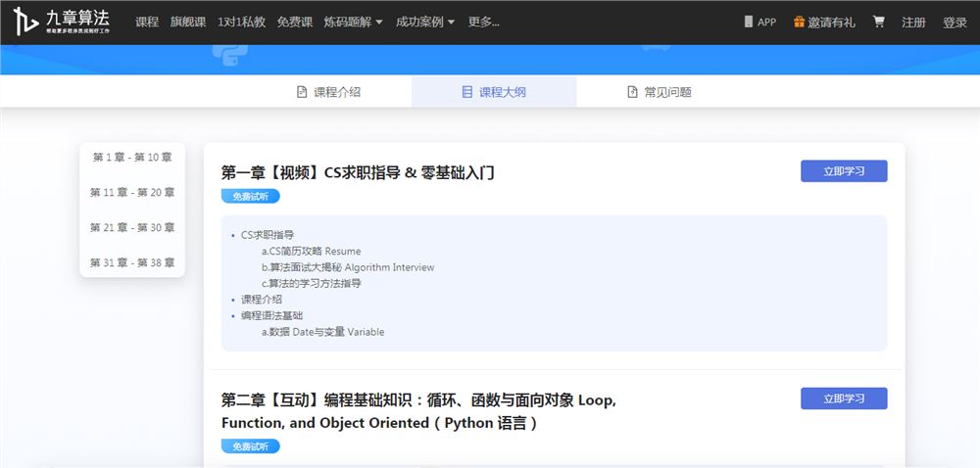The width and height of the screenshot is (980, 468).
Task: Expand the 成功案例 dropdown arrow
Action: [x=451, y=23]
